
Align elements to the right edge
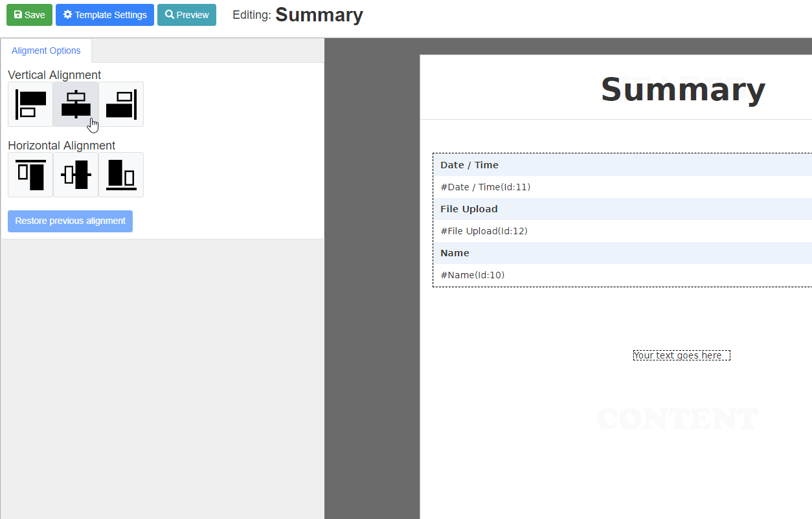(121, 104)
